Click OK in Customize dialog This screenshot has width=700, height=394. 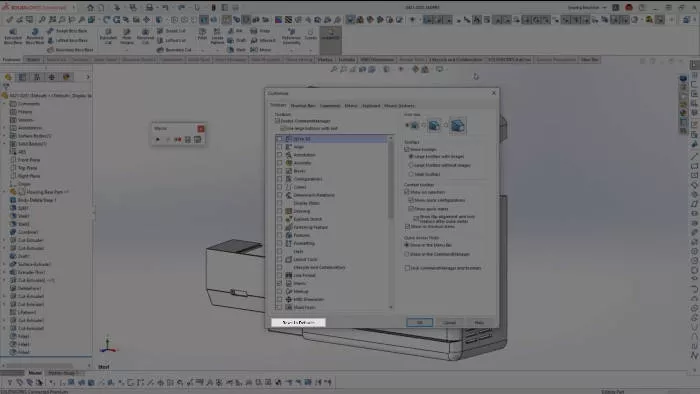coord(420,322)
